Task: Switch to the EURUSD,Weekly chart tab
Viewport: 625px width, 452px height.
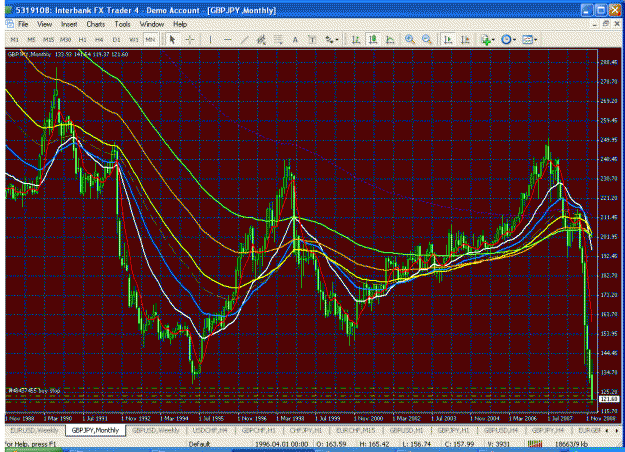Action: pyautogui.click(x=34, y=430)
